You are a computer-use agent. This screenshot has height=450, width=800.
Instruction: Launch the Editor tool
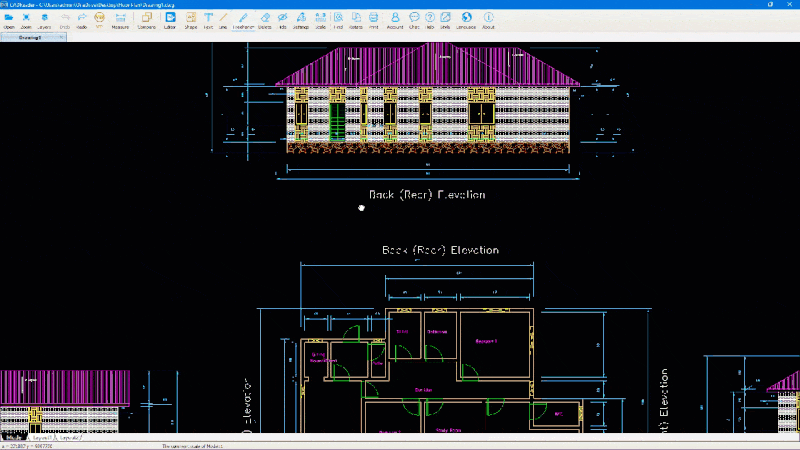click(170, 19)
